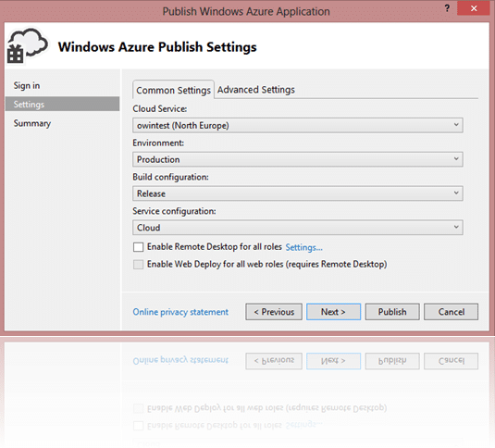This screenshot has height=448, width=495.
Task: Click the Build configuration: label
Action: click(x=170, y=177)
